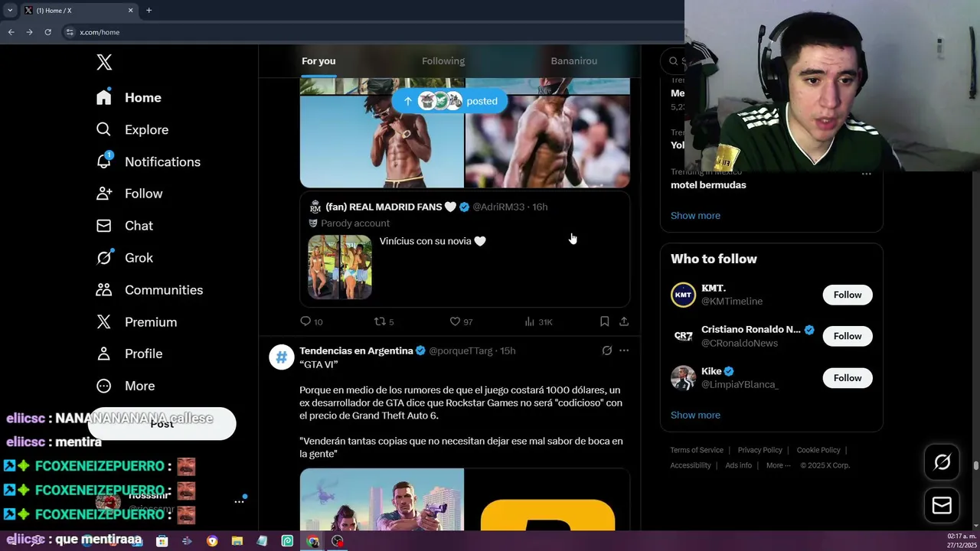Open Chat from the sidebar

124,226
